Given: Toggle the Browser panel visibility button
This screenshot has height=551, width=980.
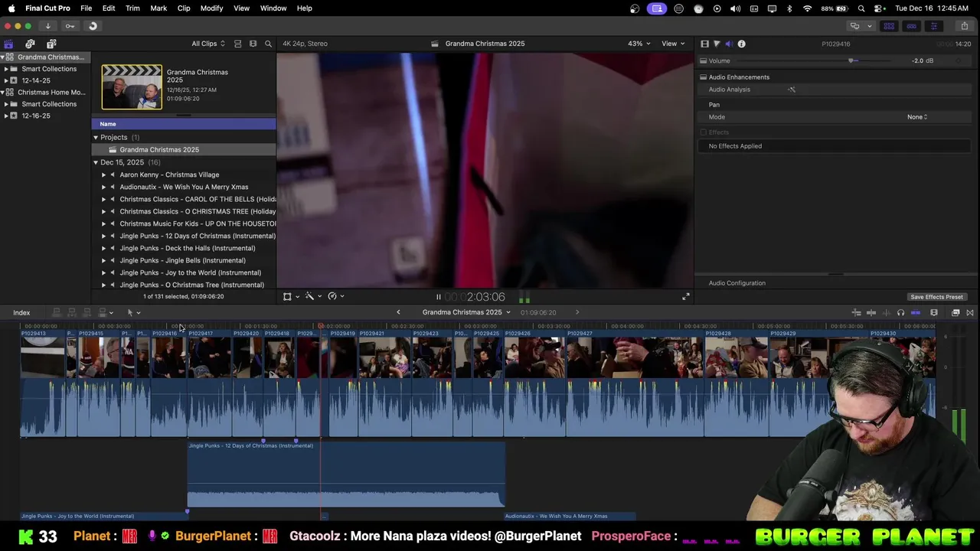Looking at the screenshot, I should [889, 26].
